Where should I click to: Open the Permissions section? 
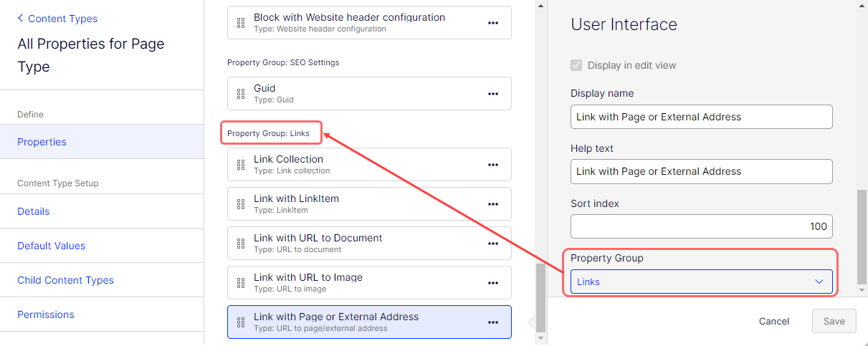point(102,314)
